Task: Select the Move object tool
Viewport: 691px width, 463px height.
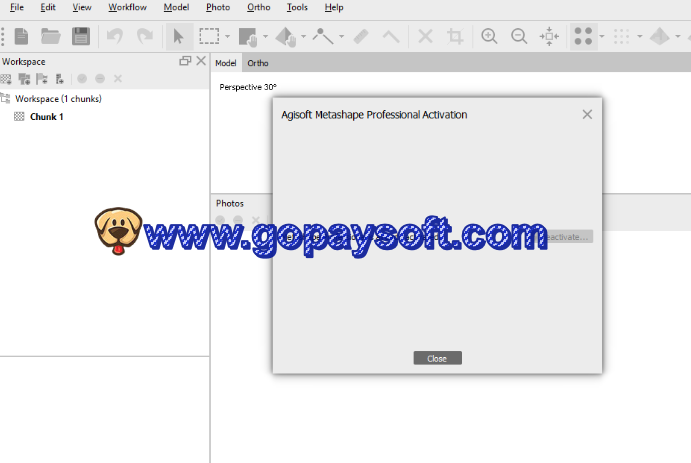Action: pyautogui.click(x=286, y=37)
